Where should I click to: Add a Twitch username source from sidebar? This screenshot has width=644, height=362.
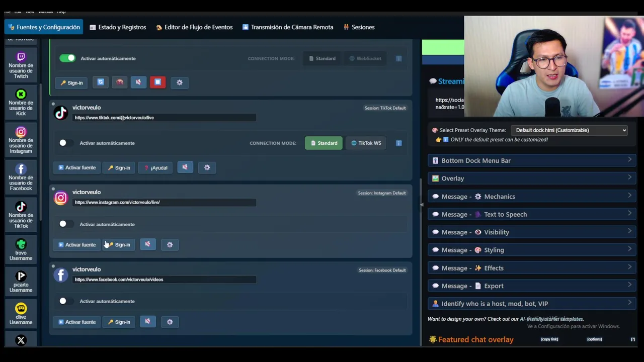coord(21,66)
